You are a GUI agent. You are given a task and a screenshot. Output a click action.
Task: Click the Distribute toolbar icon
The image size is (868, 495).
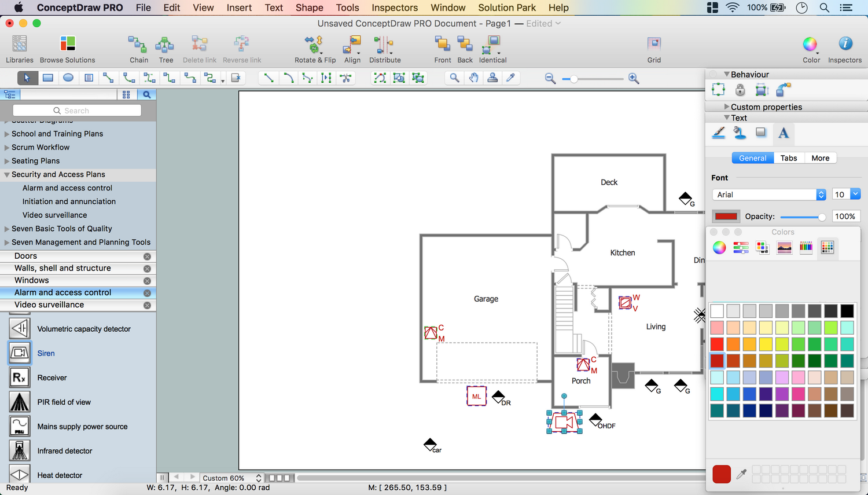tap(384, 44)
